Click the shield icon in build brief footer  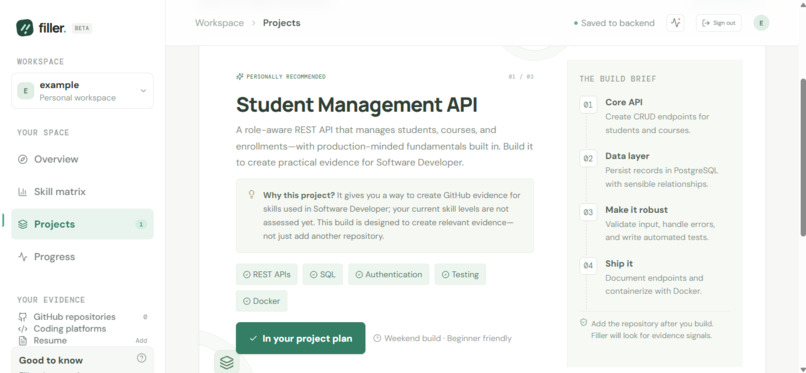(x=583, y=323)
